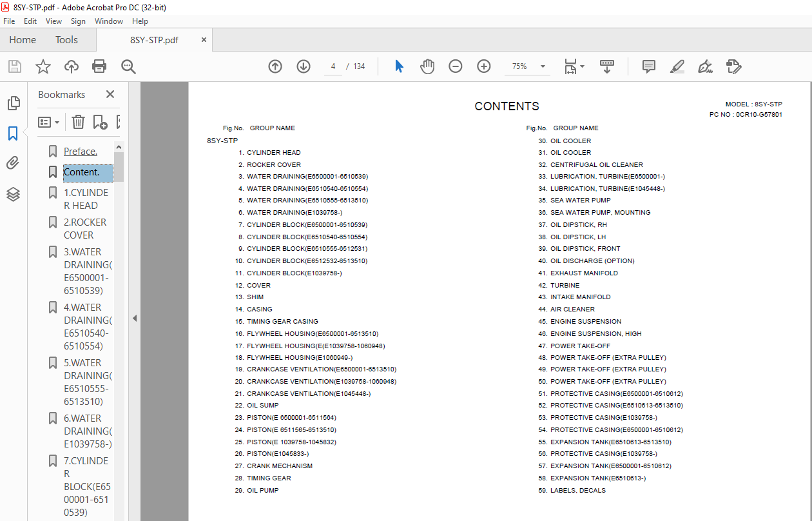This screenshot has width=812, height=521.
Task: Switch to the Tools tab
Action: point(66,40)
